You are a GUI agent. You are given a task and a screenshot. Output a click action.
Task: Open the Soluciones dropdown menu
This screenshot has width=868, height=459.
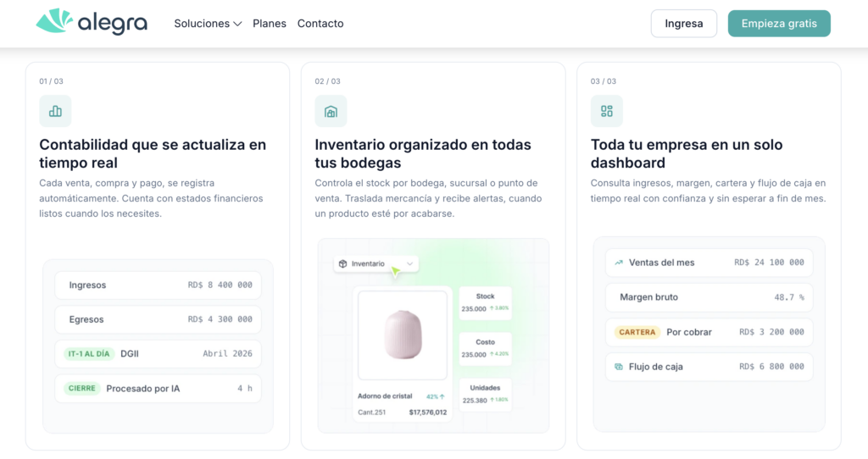208,23
